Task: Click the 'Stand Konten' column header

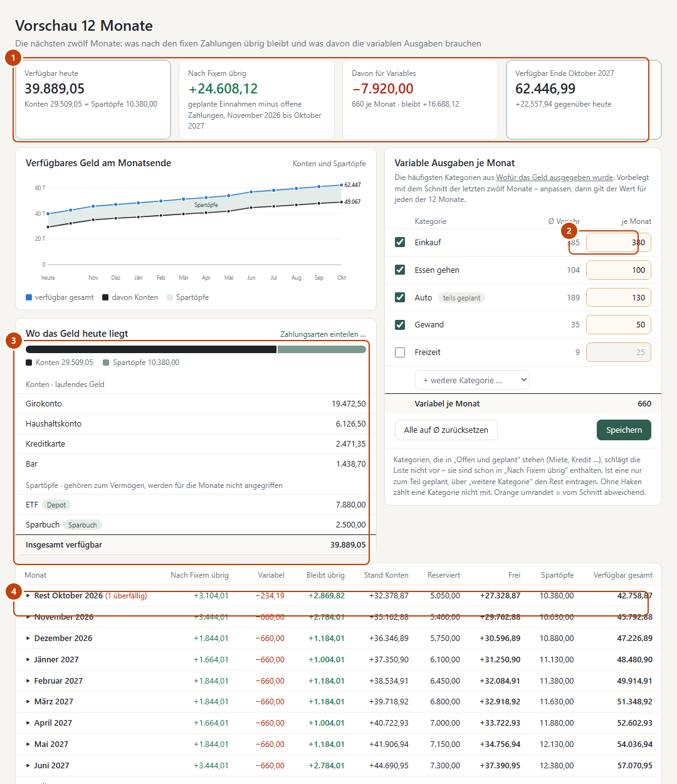Action: (386, 575)
